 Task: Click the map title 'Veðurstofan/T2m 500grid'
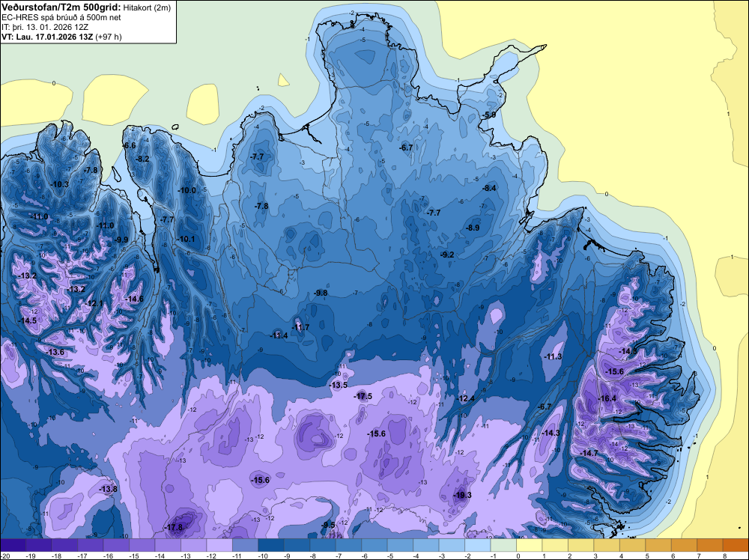[61, 7]
